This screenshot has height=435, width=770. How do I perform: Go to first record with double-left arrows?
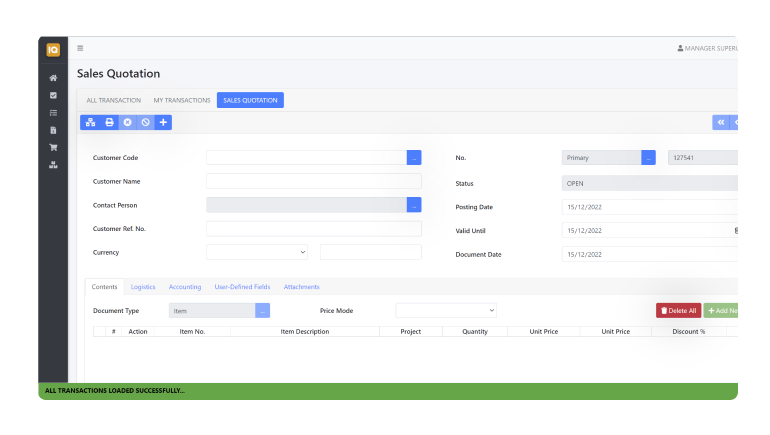[x=720, y=122]
